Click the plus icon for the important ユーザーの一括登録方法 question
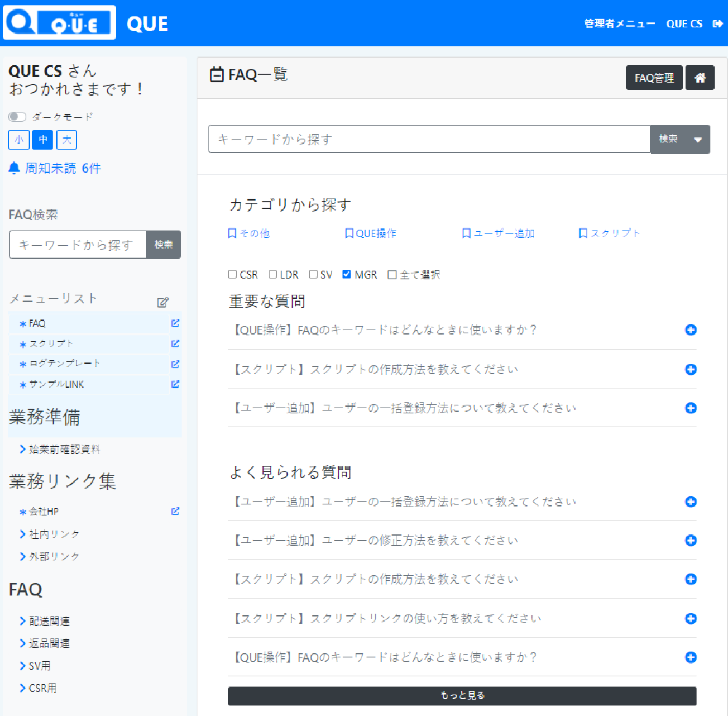The image size is (728, 716). (x=691, y=408)
